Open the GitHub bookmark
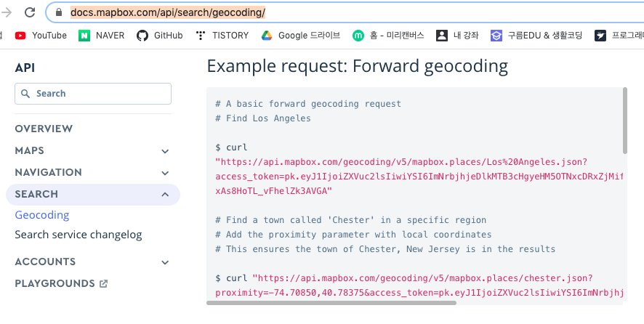 tap(160, 36)
